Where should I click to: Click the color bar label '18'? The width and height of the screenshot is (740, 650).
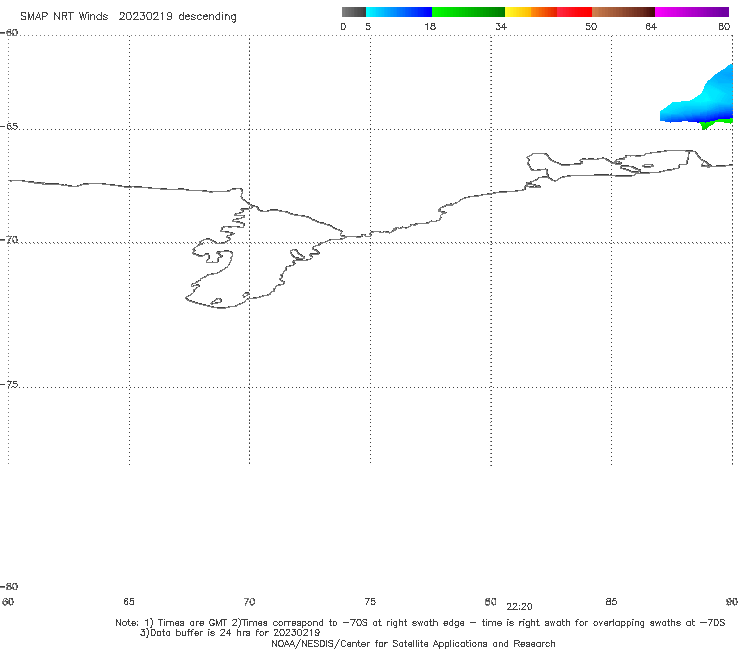[x=430, y=26]
